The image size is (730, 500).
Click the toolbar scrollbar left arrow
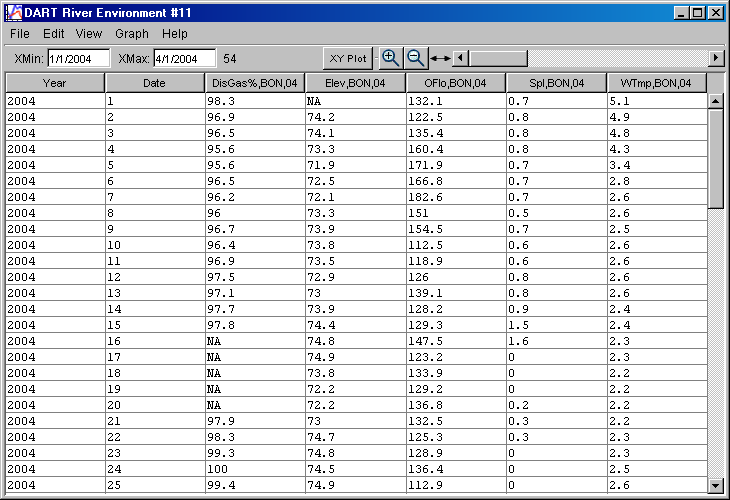(460, 59)
